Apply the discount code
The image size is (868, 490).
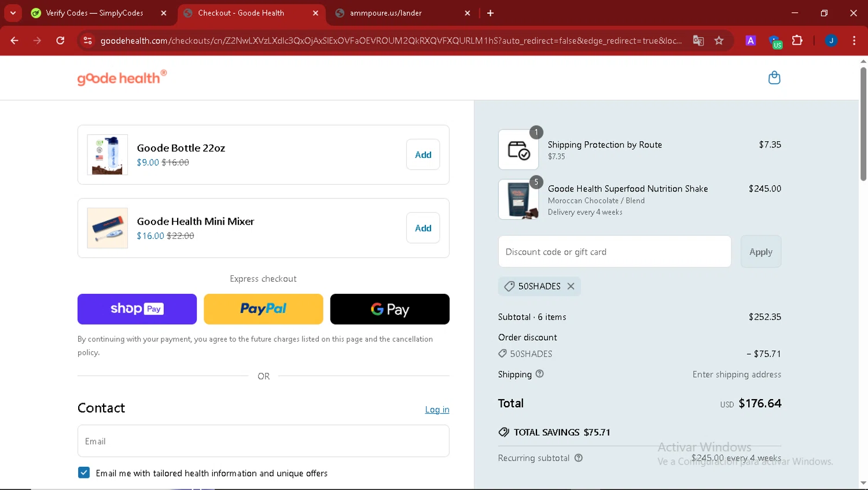click(x=761, y=252)
